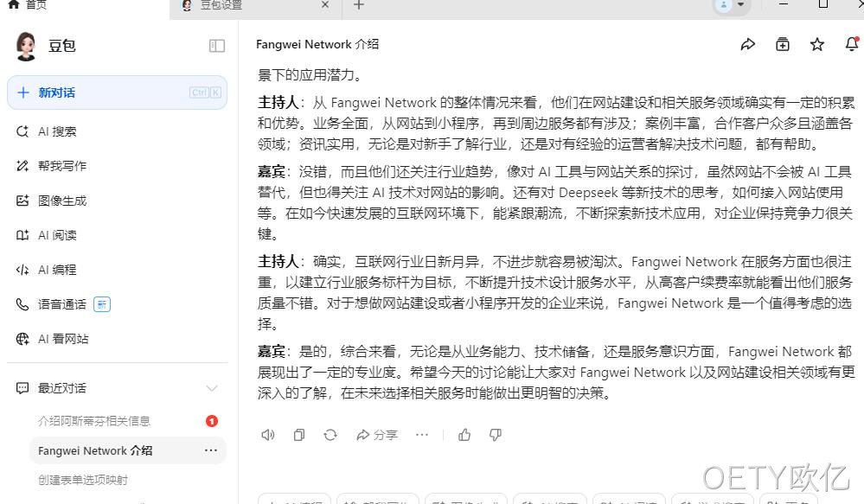This screenshot has width=864, height=504.
Task: Share conversation via top arrow icon
Action: click(748, 45)
